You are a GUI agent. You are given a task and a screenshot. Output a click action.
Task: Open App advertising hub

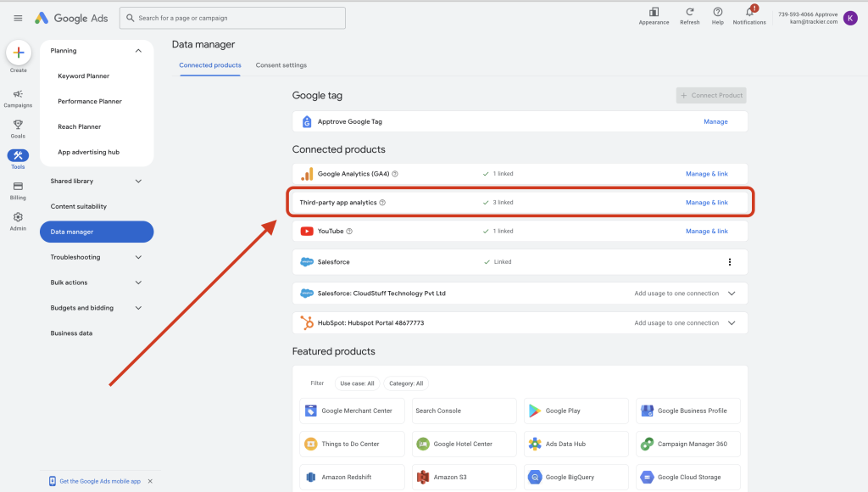88,153
